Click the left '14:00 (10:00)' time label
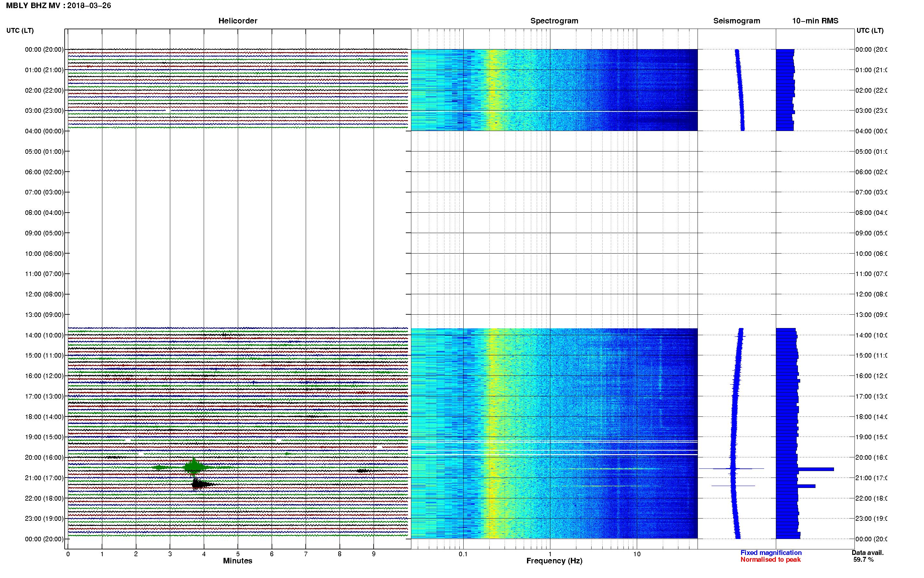Viewport: 924px width, 578px height. [x=44, y=335]
